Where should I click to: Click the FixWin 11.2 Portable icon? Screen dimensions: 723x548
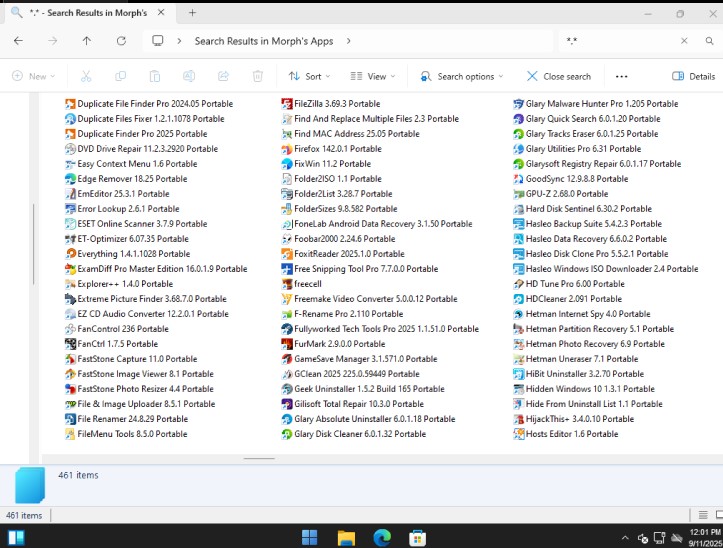pyautogui.click(x=287, y=164)
